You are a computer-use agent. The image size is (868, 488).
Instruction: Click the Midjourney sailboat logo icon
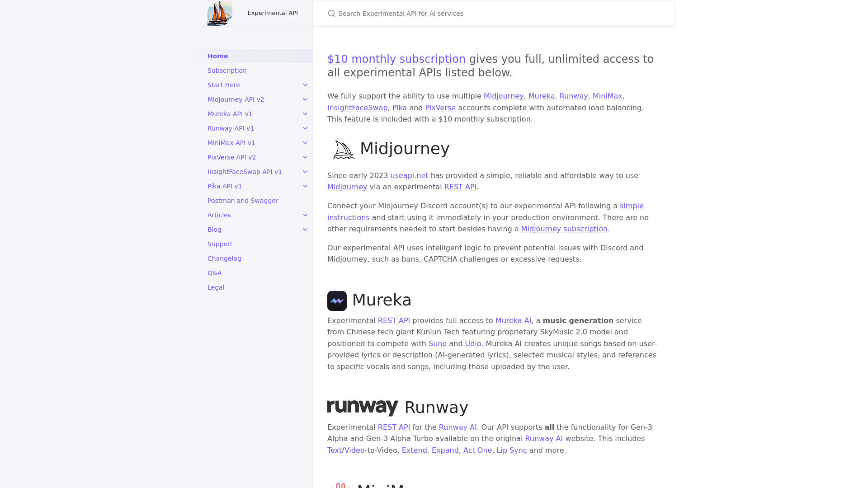[342, 149]
